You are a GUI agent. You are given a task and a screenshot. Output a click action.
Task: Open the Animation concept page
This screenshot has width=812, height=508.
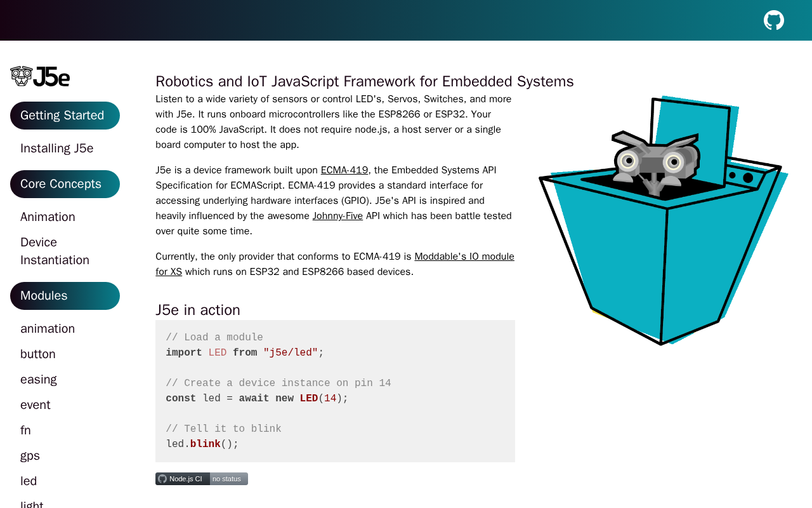[48, 217]
